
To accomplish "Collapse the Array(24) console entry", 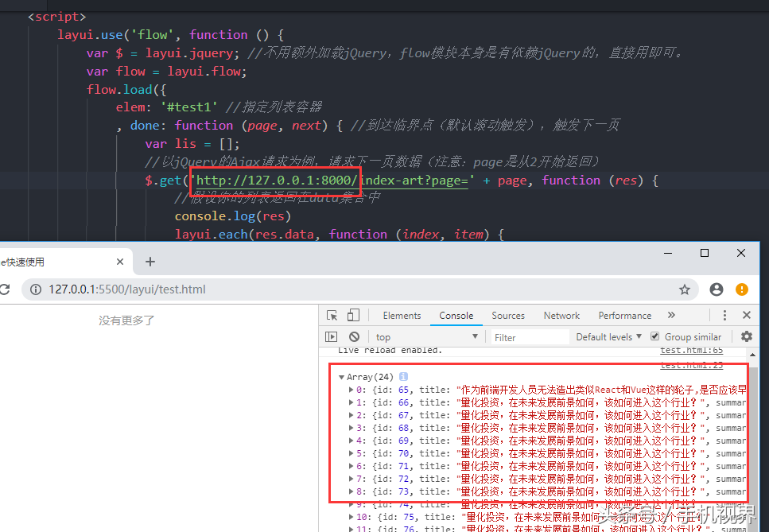I will [341, 377].
